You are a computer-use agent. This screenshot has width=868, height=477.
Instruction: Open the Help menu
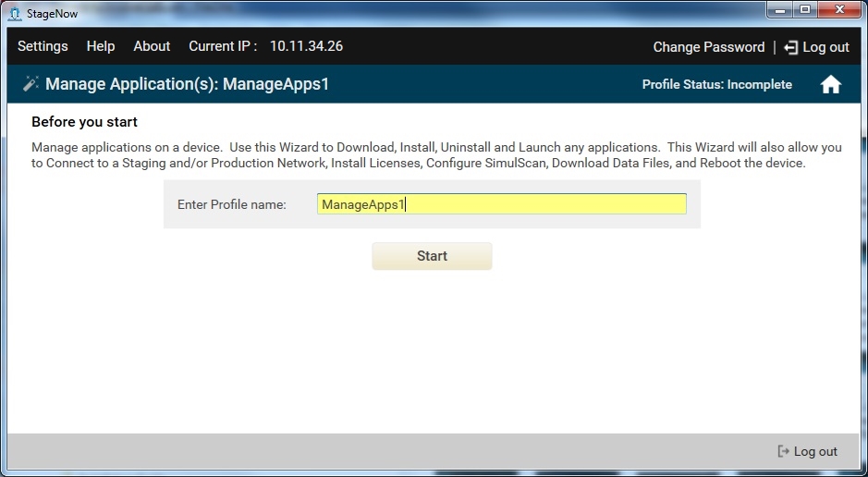101,46
